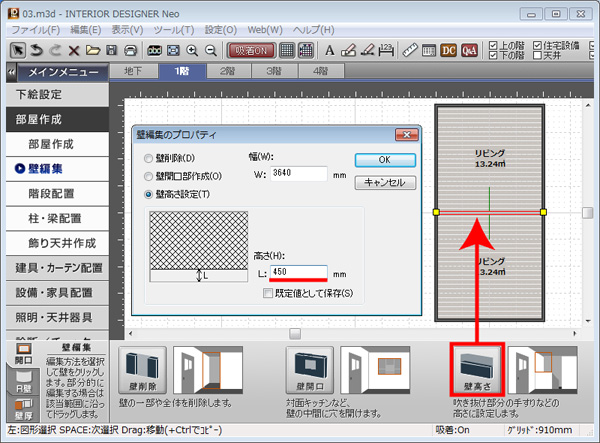Select the 壁高さ wall height tool icon
600x443 pixels.
point(474,369)
